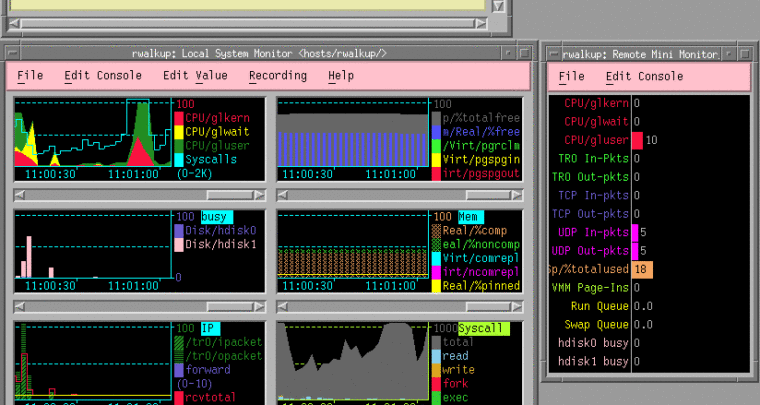This screenshot has width=760, height=405.
Task: Open the Recording menu
Action: tap(277, 75)
